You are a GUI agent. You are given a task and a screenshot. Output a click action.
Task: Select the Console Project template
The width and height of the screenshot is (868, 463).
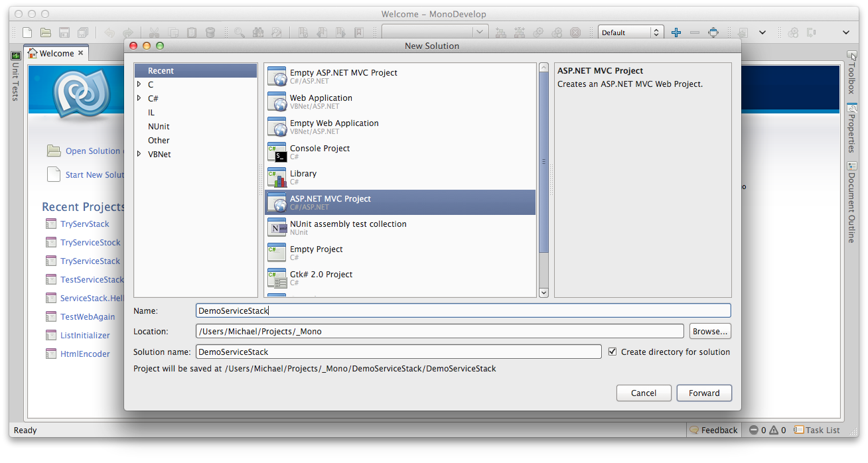[x=400, y=152]
